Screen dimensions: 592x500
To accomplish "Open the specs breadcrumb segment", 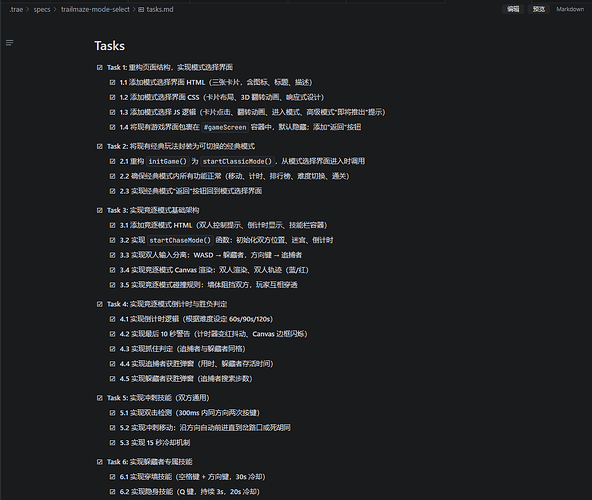I will click(x=42, y=9).
